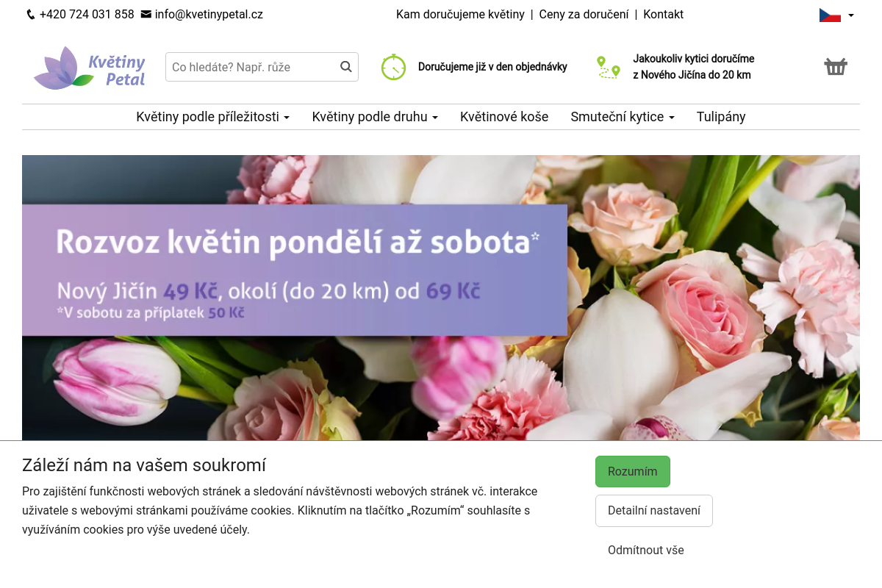Click the Czech flag icon
The width and height of the screenshot is (882, 588).
coord(830,14)
